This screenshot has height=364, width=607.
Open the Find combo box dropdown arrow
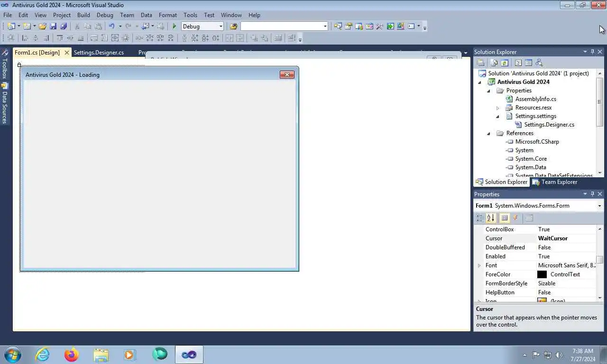(325, 27)
